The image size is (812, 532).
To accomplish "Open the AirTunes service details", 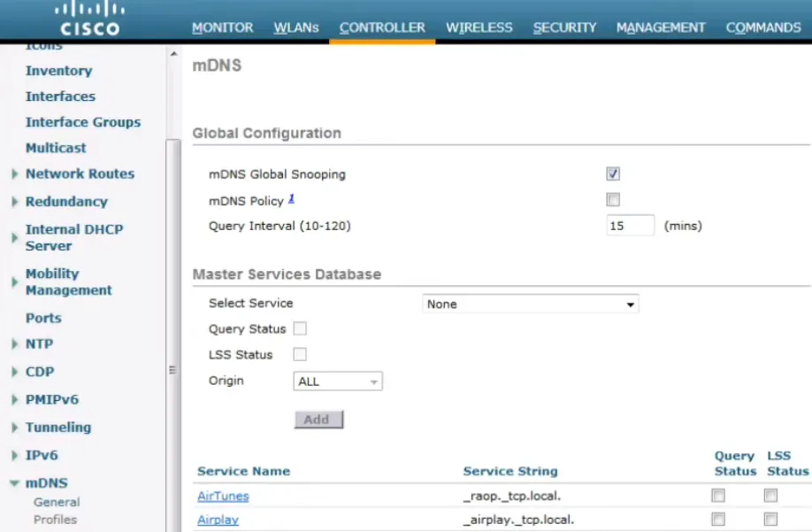I will [x=222, y=496].
